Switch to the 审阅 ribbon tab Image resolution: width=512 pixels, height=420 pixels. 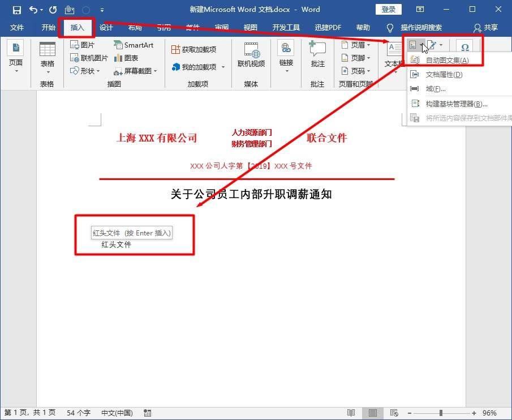click(221, 27)
